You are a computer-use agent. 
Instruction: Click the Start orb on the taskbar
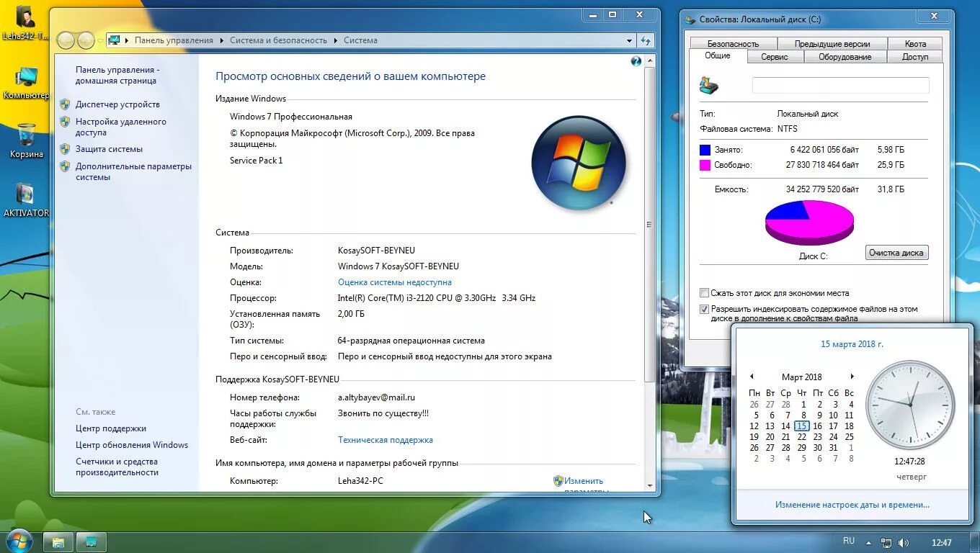tap(19, 541)
